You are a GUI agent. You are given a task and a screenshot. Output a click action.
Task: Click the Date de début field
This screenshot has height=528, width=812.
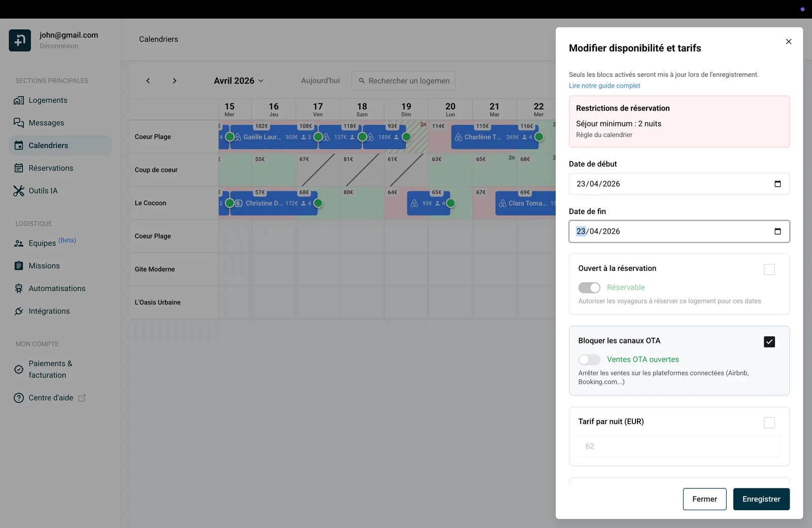pos(679,184)
